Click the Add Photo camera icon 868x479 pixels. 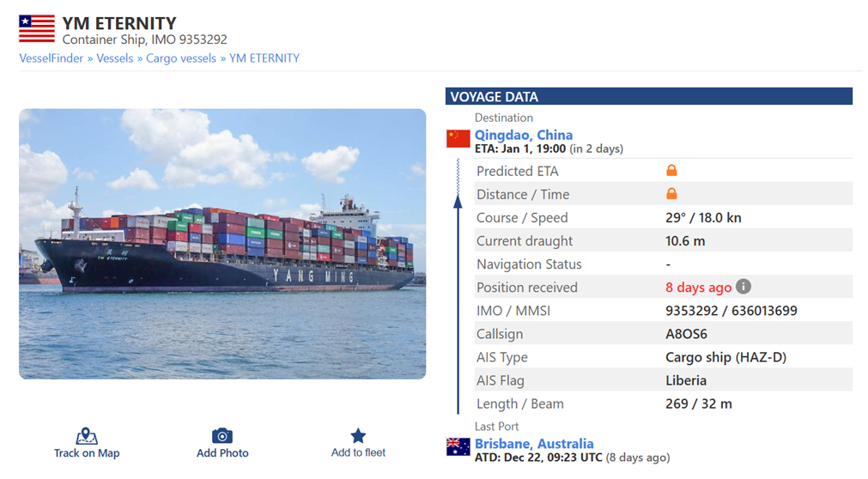coord(222,436)
